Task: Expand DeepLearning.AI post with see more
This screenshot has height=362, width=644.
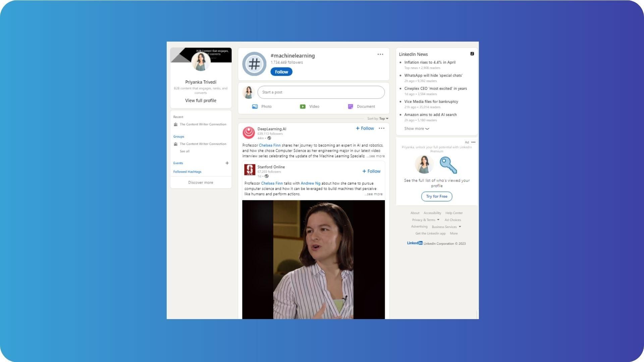Action: click(376, 156)
